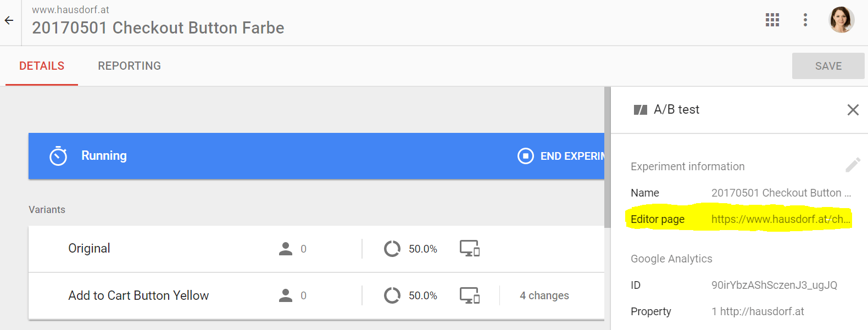The height and width of the screenshot is (330, 868).
Task: Click the End Experiment stop icon
Action: pyautogui.click(x=526, y=156)
